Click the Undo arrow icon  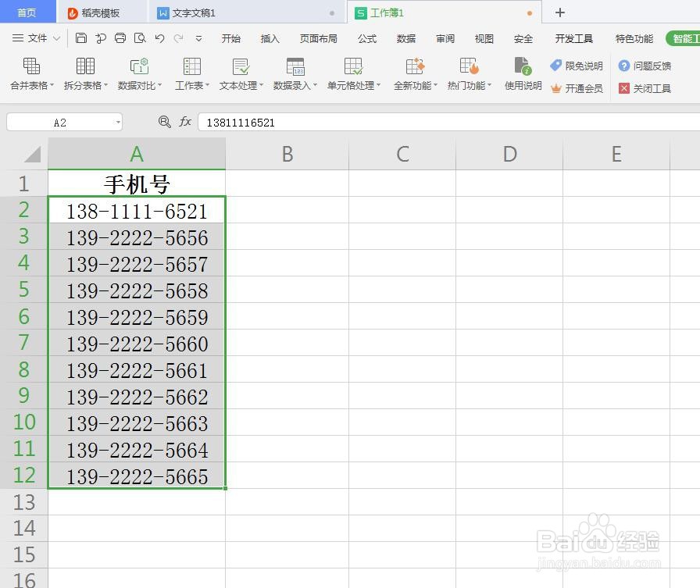pos(160,38)
